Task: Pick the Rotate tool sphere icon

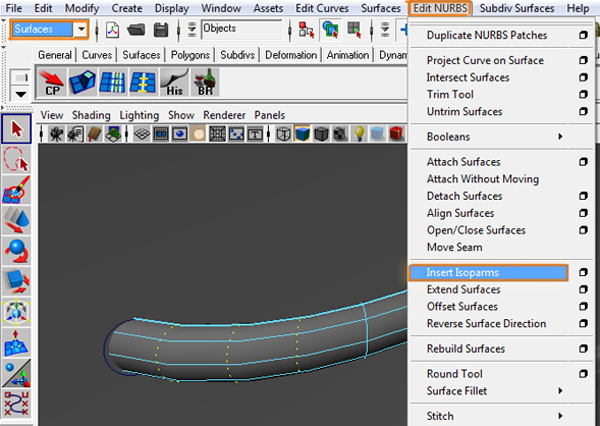Action: click(x=16, y=251)
